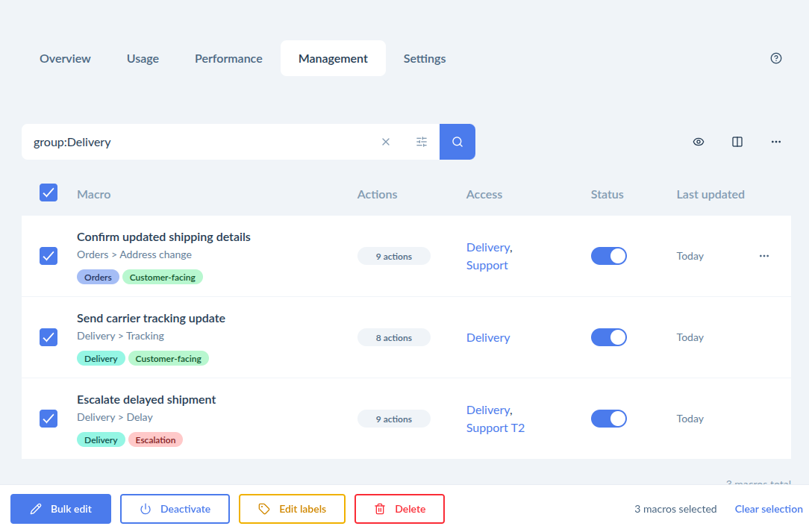809x532 pixels.
Task: Click Orders > Address change path
Action: 134,255
